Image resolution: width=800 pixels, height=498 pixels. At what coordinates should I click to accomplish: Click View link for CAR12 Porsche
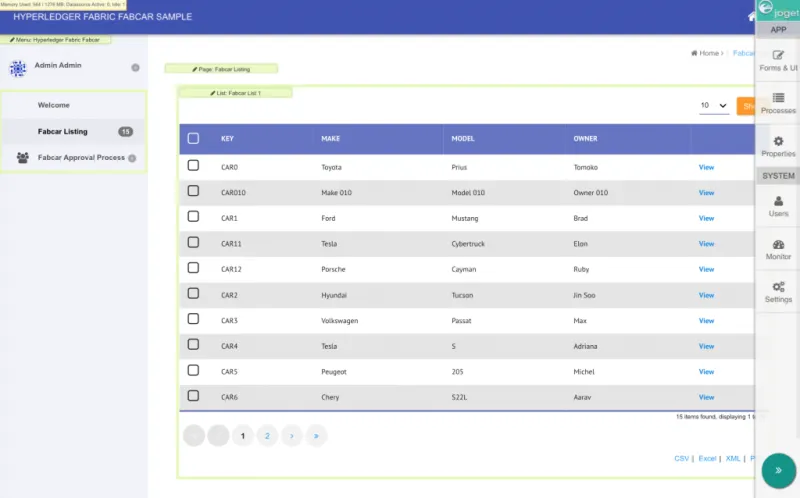[706, 269]
